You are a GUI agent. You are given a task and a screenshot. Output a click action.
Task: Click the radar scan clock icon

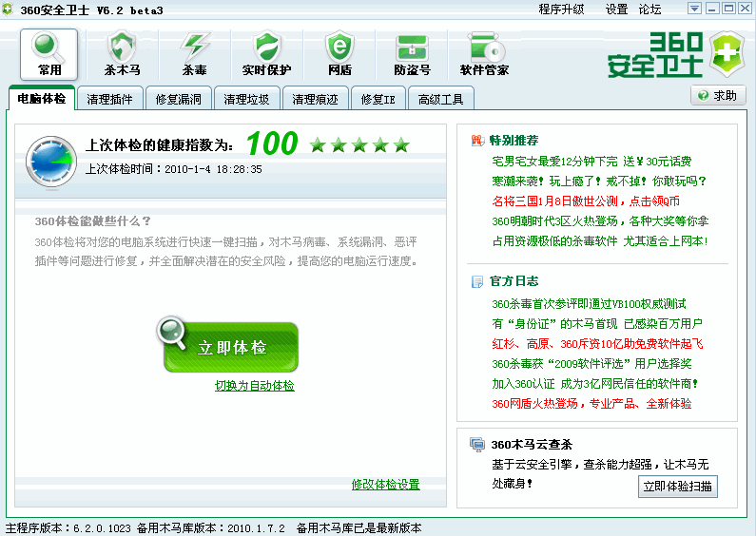(51, 162)
